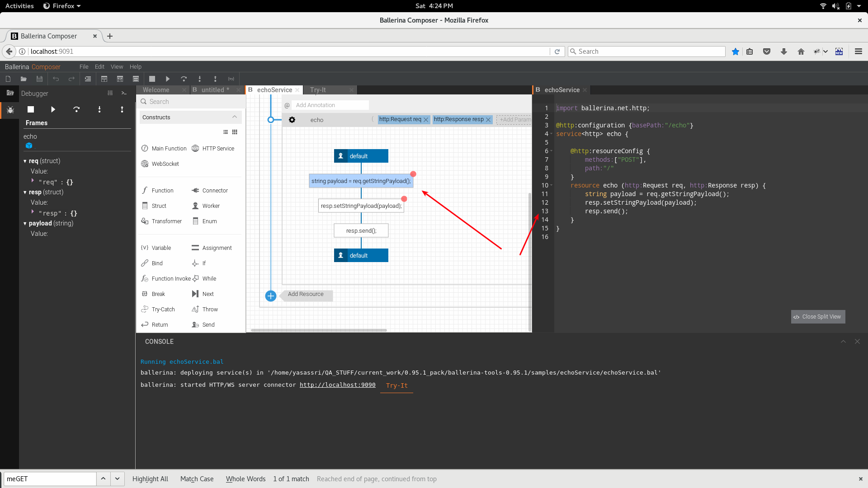Click the echo resource gear icon
The image size is (868, 488).
(x=292, y=120)
